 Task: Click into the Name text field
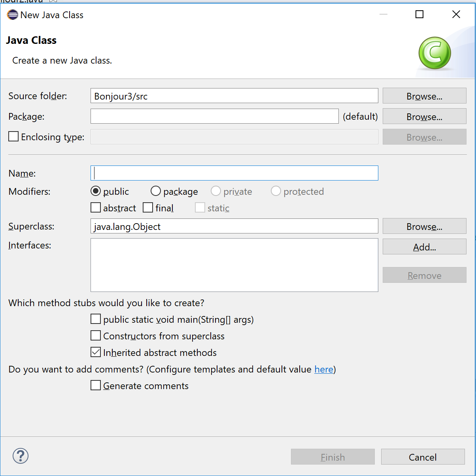[234, 173]
